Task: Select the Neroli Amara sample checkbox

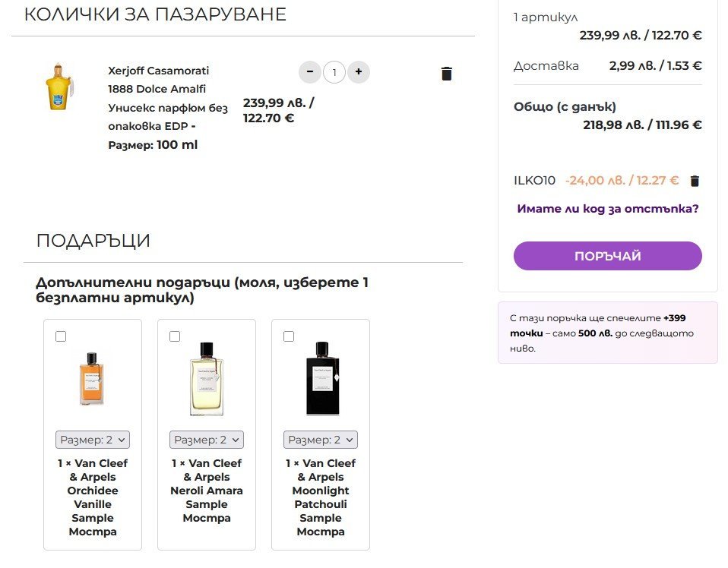Action: point(175,336)
